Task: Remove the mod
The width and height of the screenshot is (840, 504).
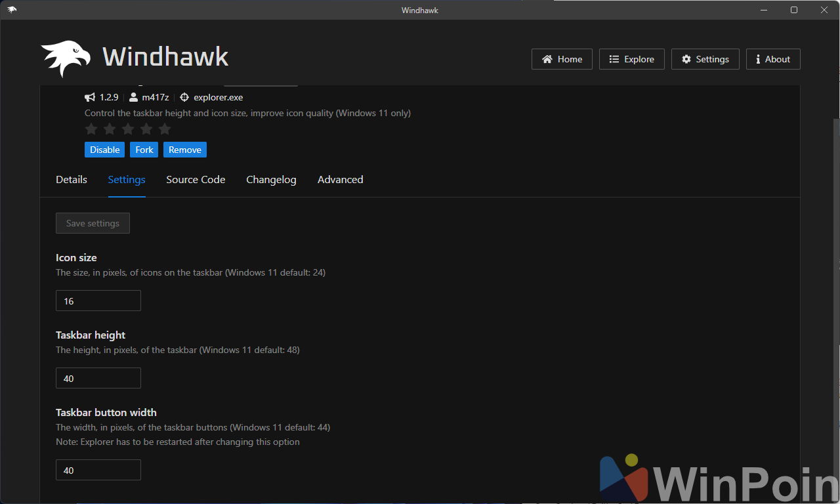Action: (185, 150)
